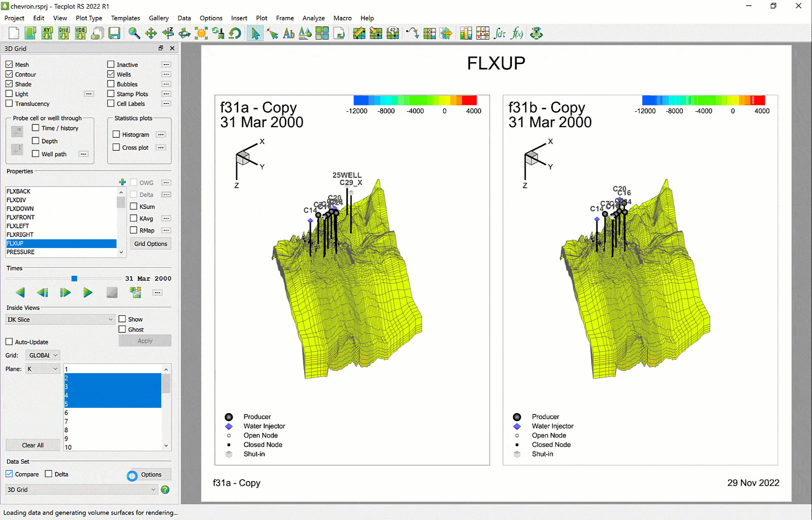Open the Plot Type menu
The image size is (812, 520).
pos(89,18)
